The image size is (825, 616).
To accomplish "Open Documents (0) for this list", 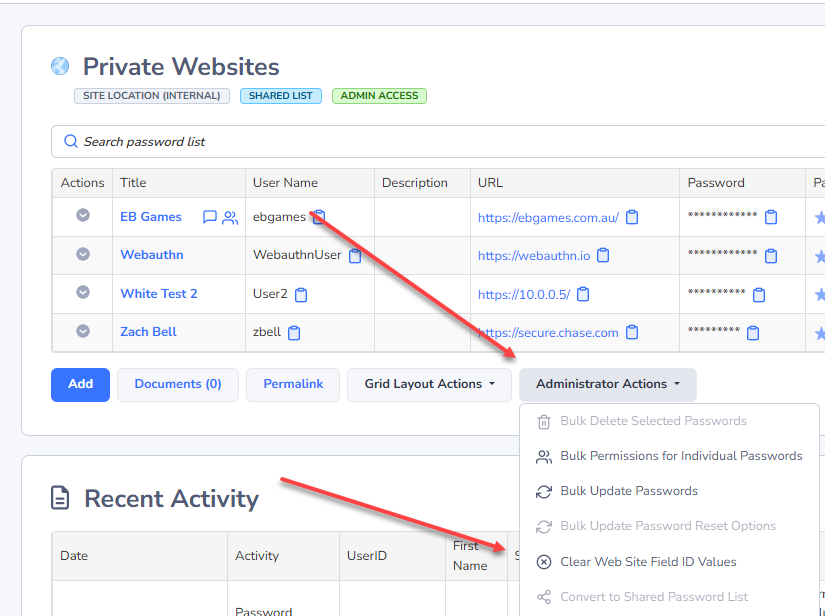I will (178, 385).
